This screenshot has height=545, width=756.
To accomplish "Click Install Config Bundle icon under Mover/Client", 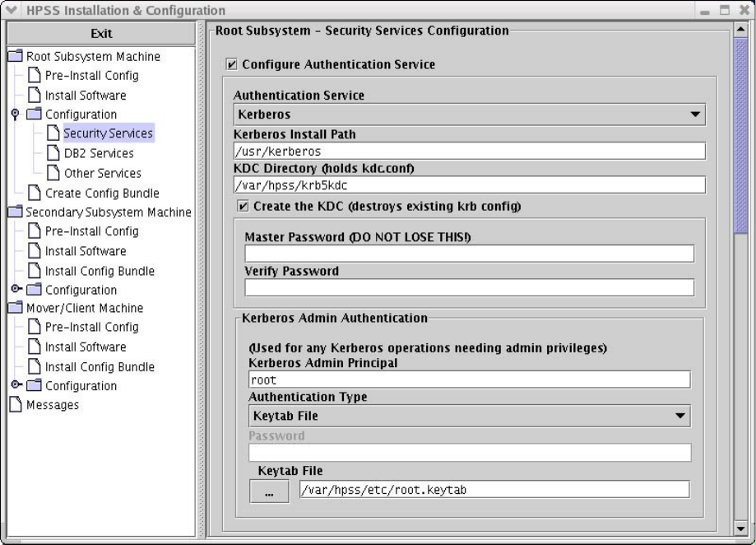I will (x=35, y=366).
